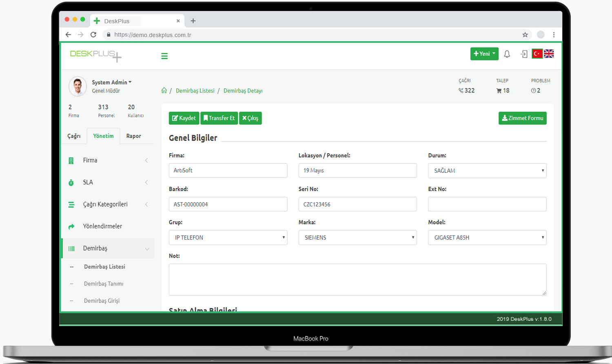The image size is (612, 364).
Task: Expand the Çağrı Kategorileri sidebar menu
Action: tap(108, 205)
